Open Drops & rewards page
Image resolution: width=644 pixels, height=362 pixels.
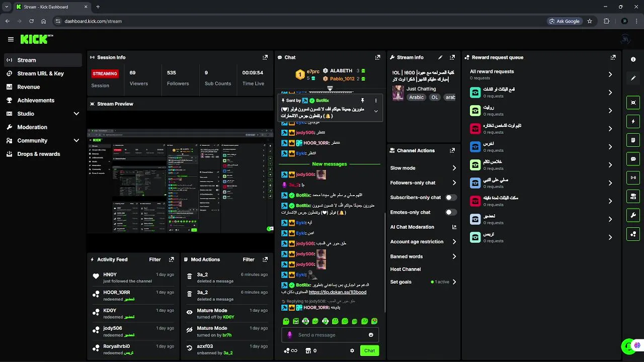coord(43,154)
